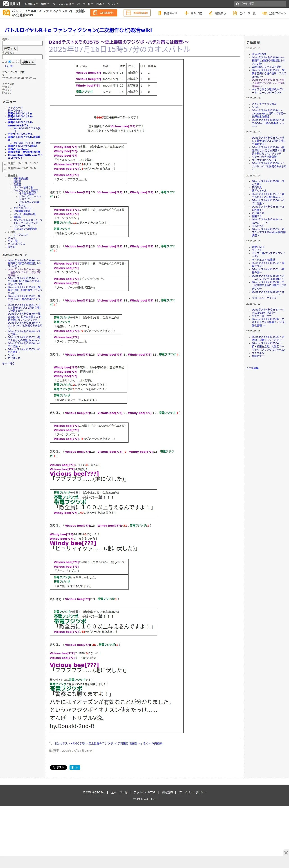Expand 関連データベース-バトロイ section
Viewport: 289px width, 868px height.
pyautogui.click(x=5, y=164)
